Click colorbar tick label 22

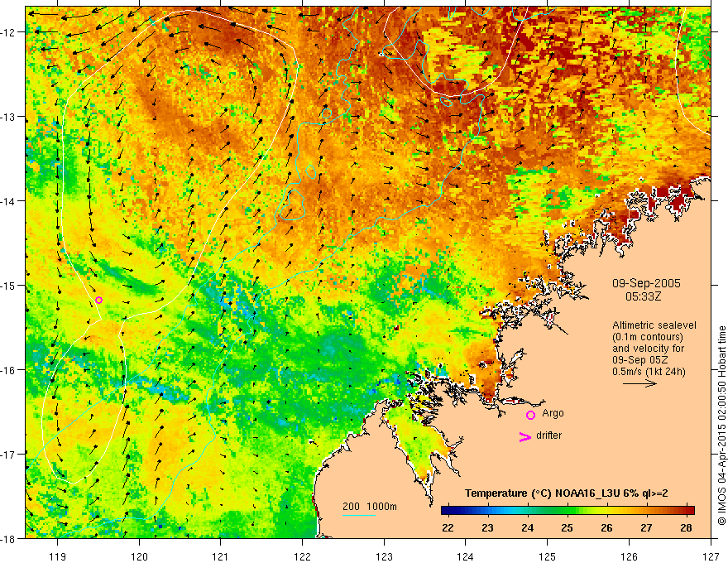click(448, 527)
